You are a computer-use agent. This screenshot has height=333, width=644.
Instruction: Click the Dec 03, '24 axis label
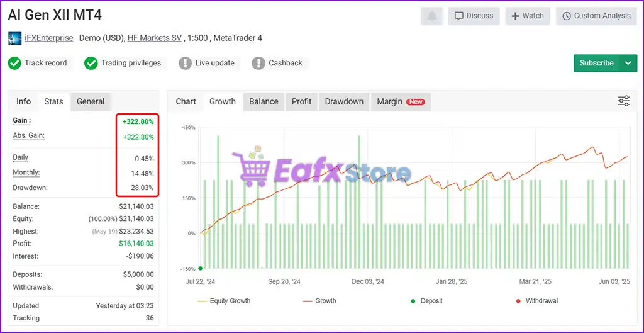click(369, 281)
